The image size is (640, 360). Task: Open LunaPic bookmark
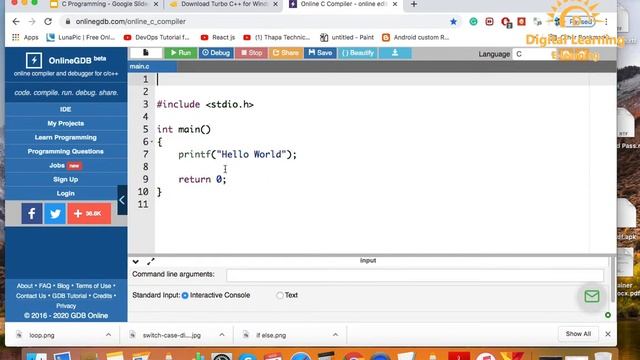[81, 37]
